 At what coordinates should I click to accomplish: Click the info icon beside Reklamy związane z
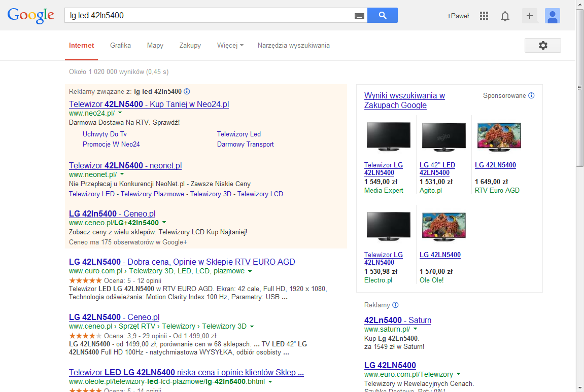(x=187, y=91)
